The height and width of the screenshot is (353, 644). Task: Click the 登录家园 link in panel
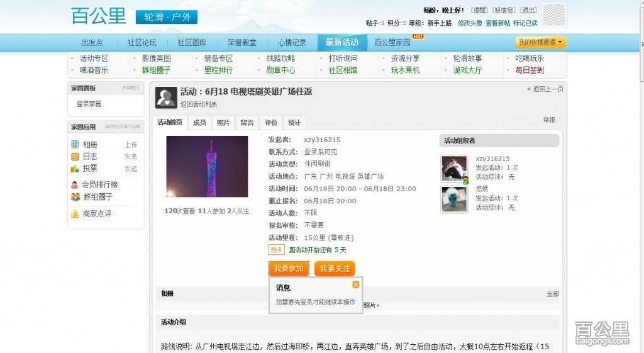[x=89, y=104]
